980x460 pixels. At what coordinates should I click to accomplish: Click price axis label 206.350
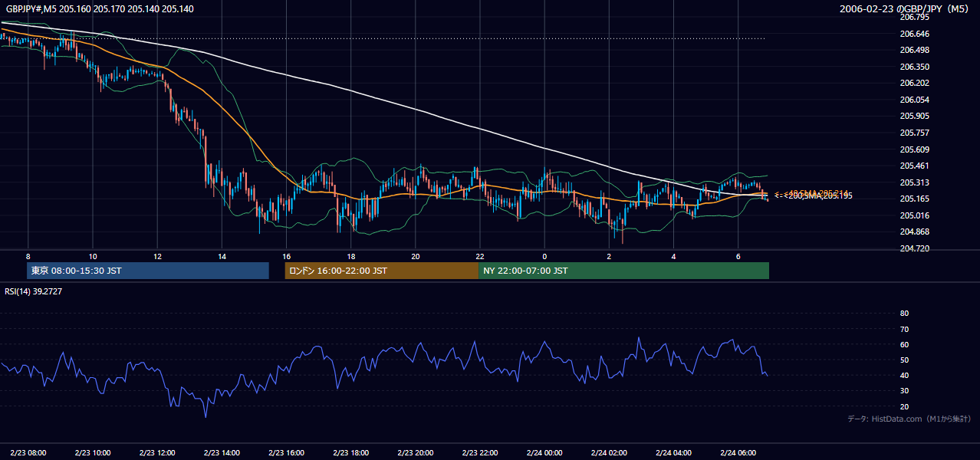tap(914, 67)
